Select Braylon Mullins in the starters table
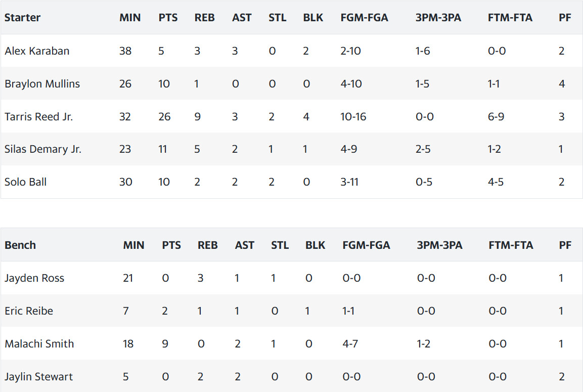Viewport: 583px width, 392px height. (42, 83)
